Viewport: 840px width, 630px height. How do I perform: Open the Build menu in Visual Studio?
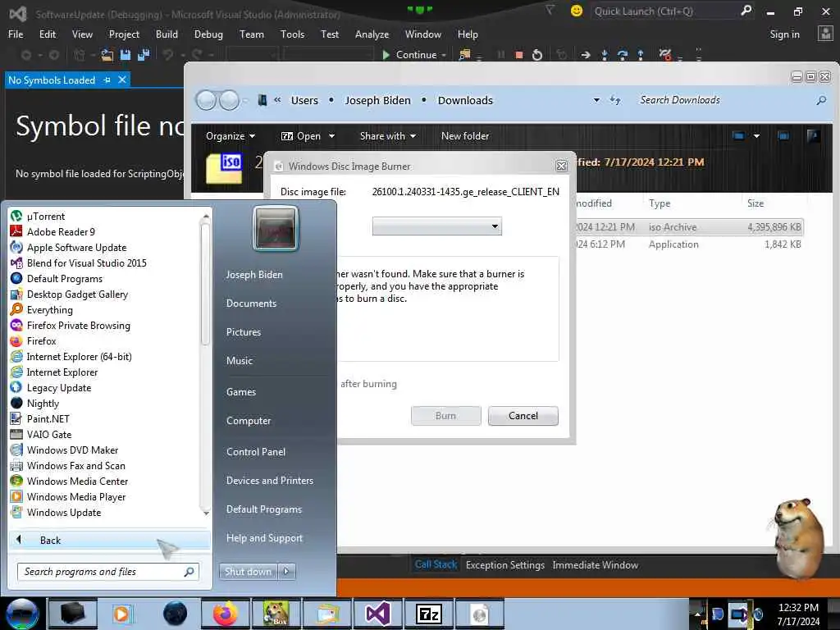click(x=167, y=34)
